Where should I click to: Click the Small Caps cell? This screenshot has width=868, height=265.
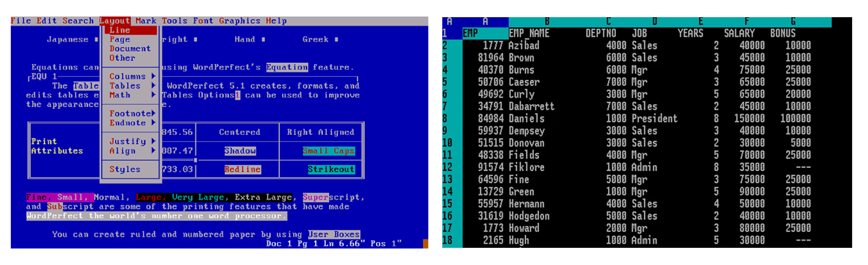(x=329, y=151)
